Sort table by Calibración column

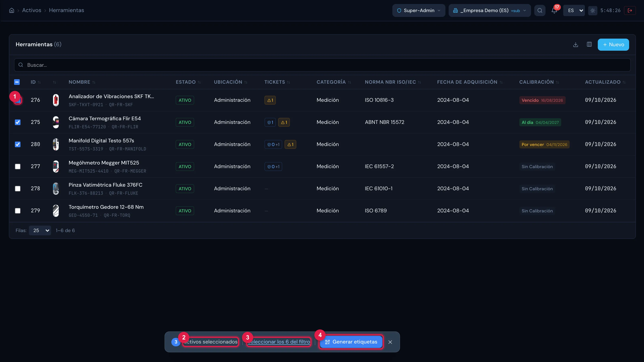point(539,82)
